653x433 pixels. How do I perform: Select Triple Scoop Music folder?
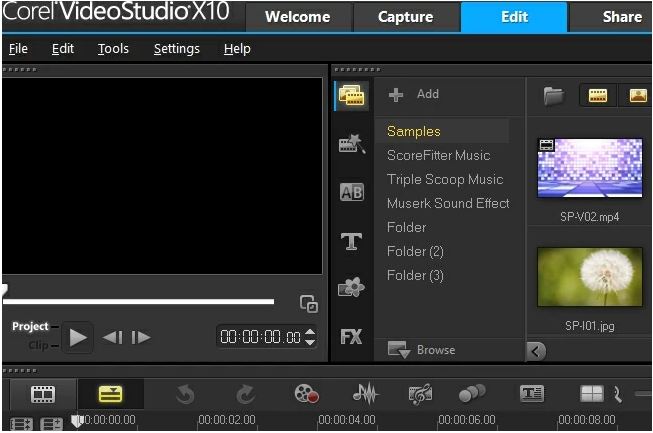[x=445, y=179]
